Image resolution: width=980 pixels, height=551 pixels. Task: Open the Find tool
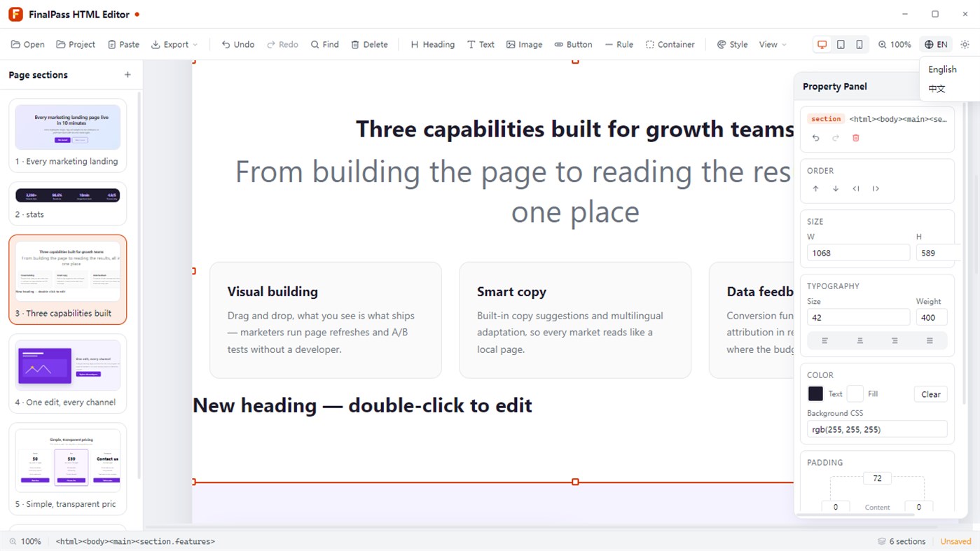(x=325, y=44)
